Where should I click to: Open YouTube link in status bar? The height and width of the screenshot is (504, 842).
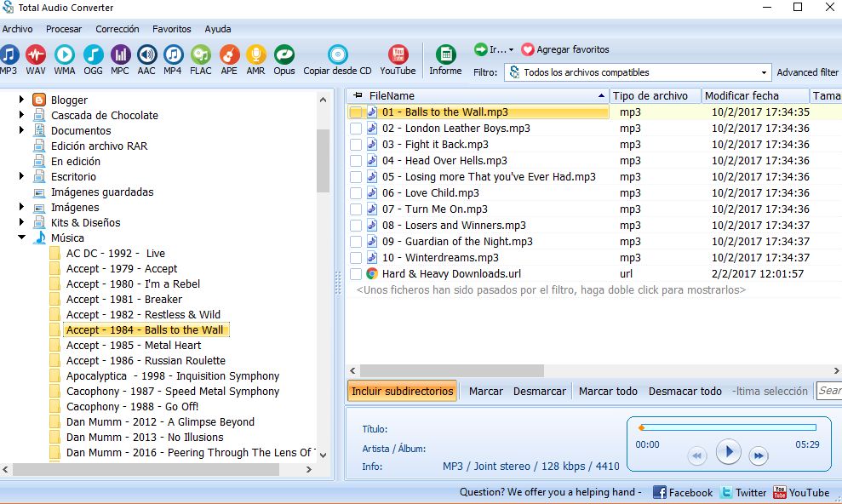tap(780, 492)
